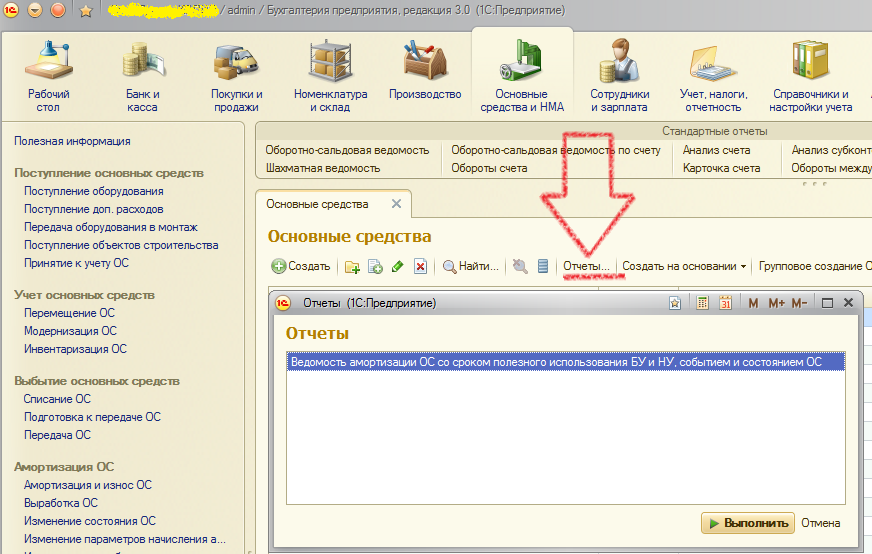Viewport: 872px width, 554px height.
Task: Open Выработка ОС
Action: [61, 503]
